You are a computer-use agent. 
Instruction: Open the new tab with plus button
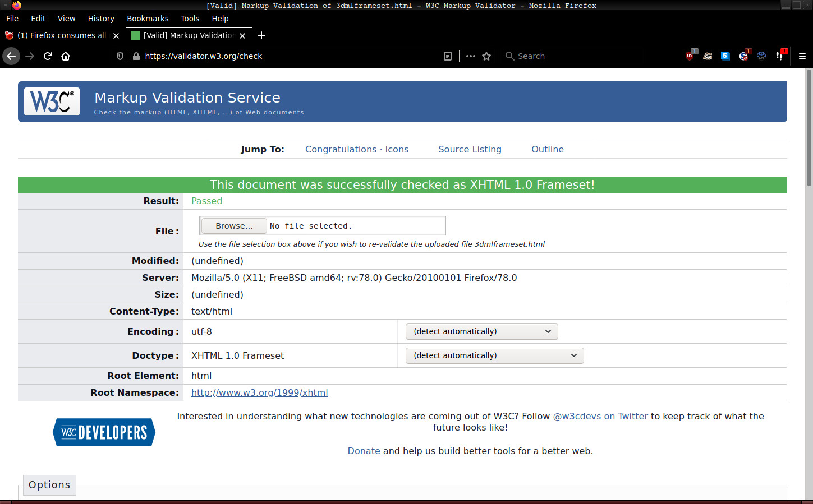coord(261,35)
